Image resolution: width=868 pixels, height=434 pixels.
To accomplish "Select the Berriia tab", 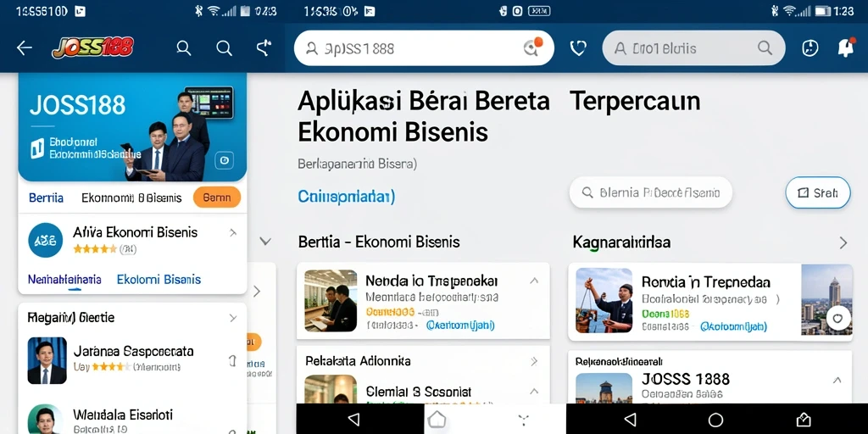I will (46, 198).
